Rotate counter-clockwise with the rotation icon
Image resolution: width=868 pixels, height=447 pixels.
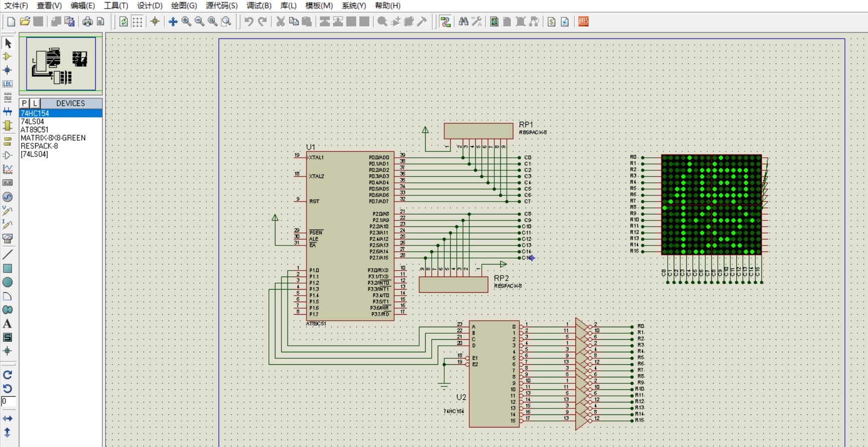click(x=8, y=388)
